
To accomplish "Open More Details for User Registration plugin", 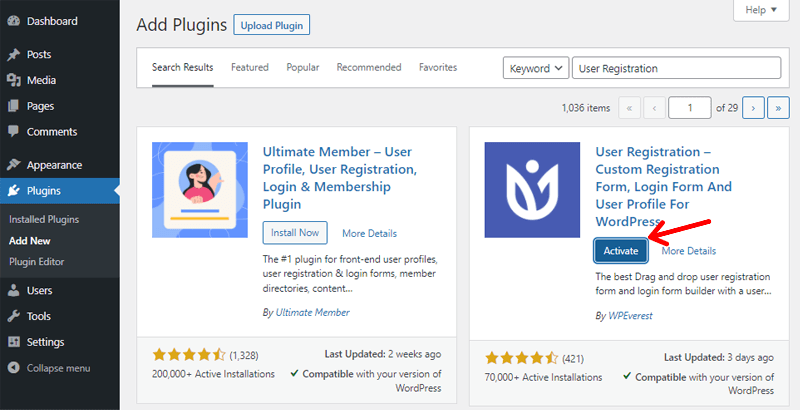I will [x=689, y=250].
